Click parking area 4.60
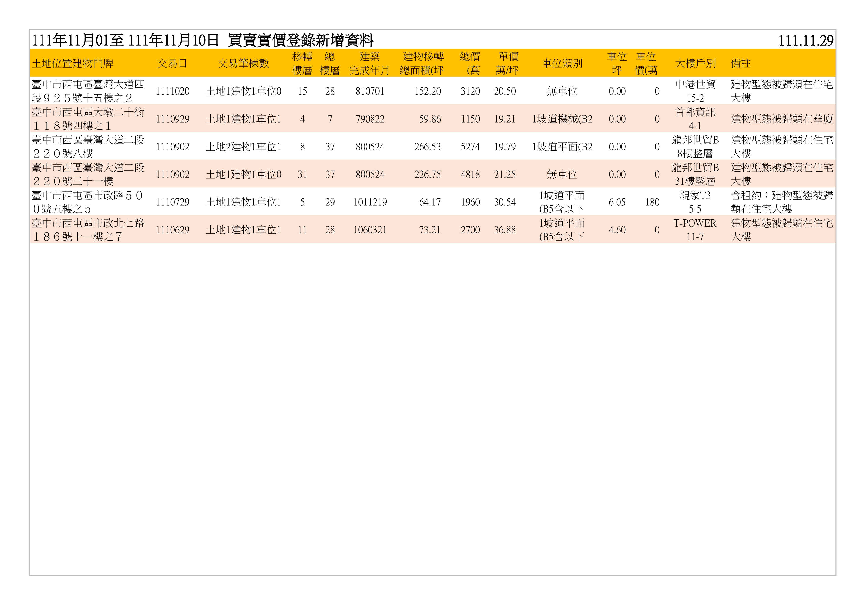The height and width of the screenshot is (614, 868). (x=617, y=230)
